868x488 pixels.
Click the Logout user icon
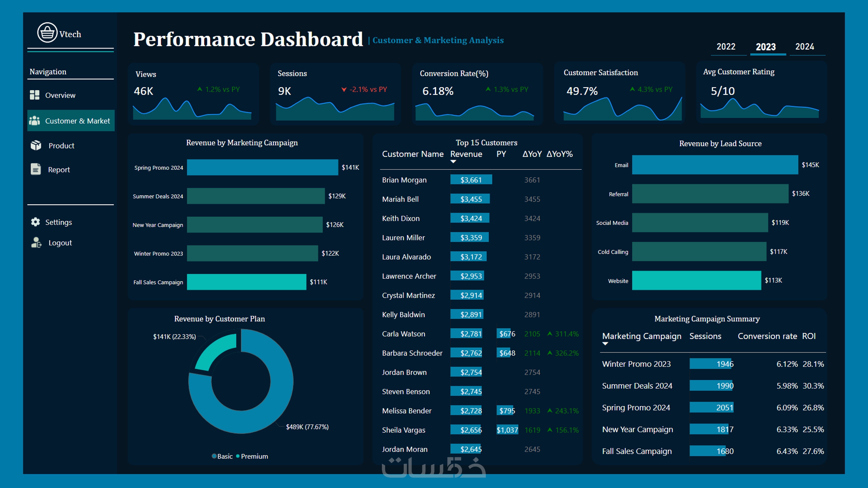36,243
